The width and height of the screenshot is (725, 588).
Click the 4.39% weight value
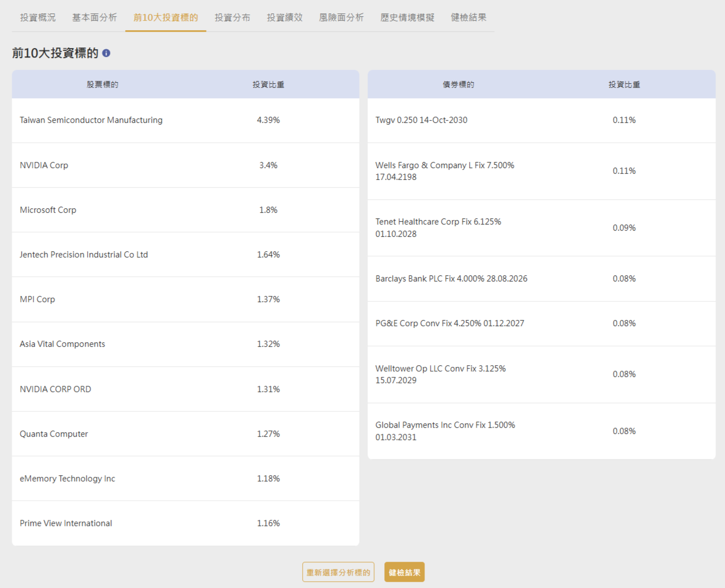(268, 120)
